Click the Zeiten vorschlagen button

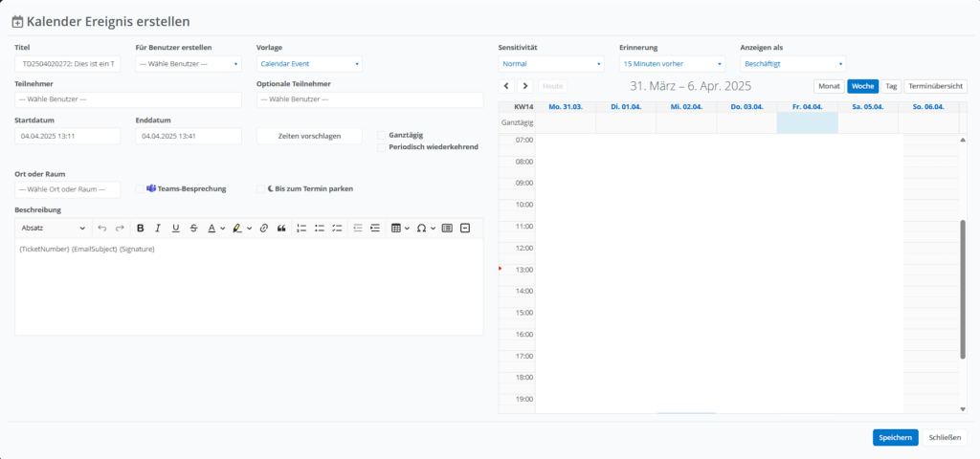309,136
